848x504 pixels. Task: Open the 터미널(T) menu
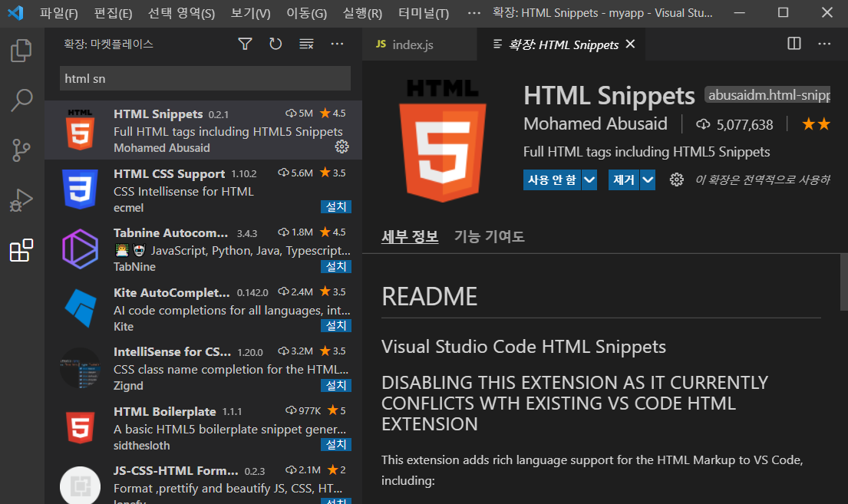[424, 13]
